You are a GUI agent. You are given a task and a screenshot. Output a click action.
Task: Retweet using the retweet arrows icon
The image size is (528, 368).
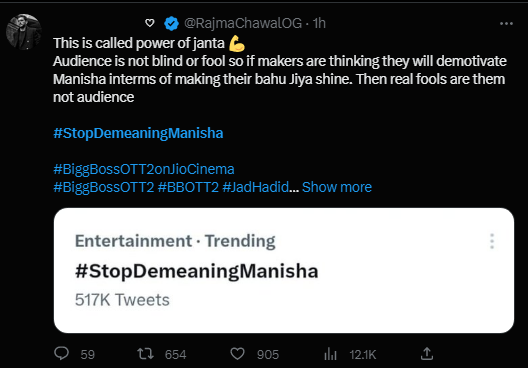[145, 354]
